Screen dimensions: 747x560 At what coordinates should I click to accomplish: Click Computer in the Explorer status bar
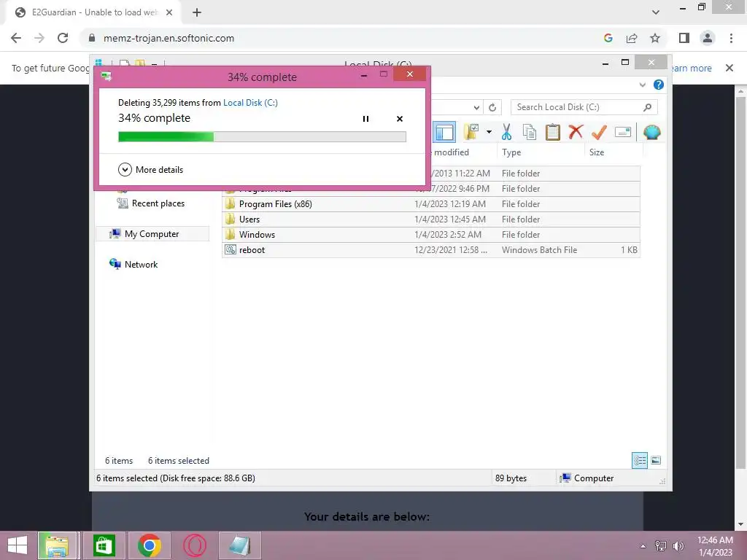pyautogui.click(x=587, y=478)
